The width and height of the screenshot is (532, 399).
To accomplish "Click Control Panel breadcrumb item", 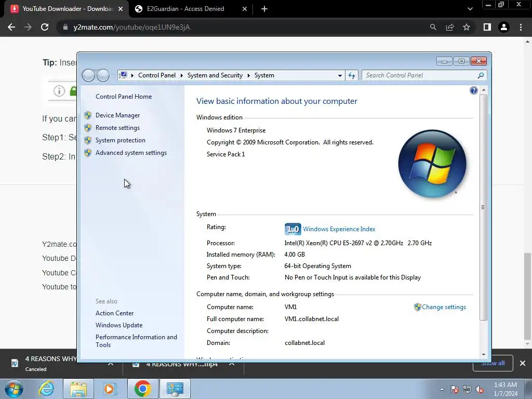I will 157,75.
